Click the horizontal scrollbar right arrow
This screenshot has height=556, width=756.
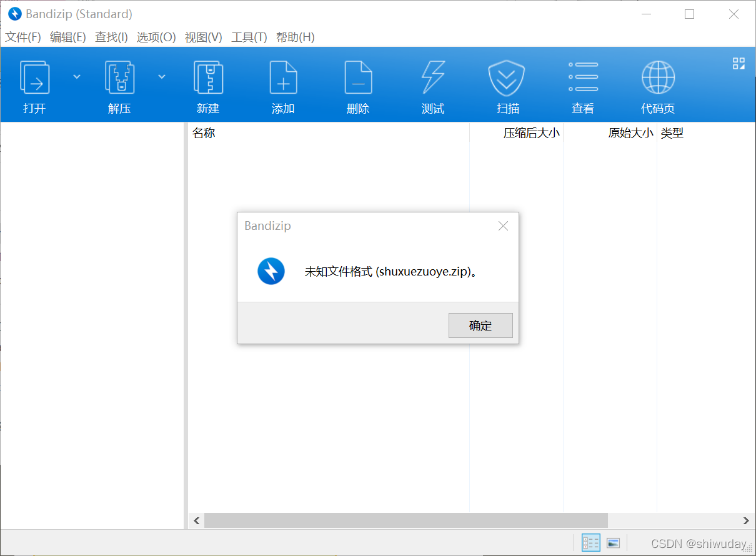coord(746,520)
